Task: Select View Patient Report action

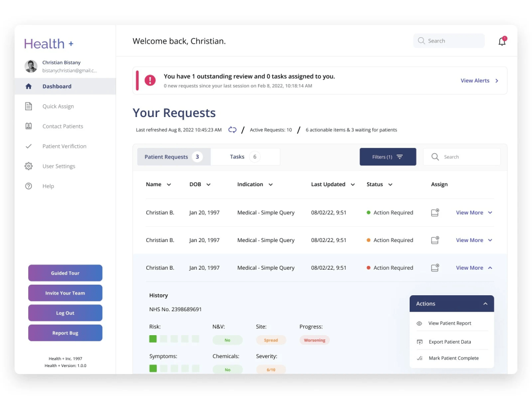Action: tap(452, 323)
